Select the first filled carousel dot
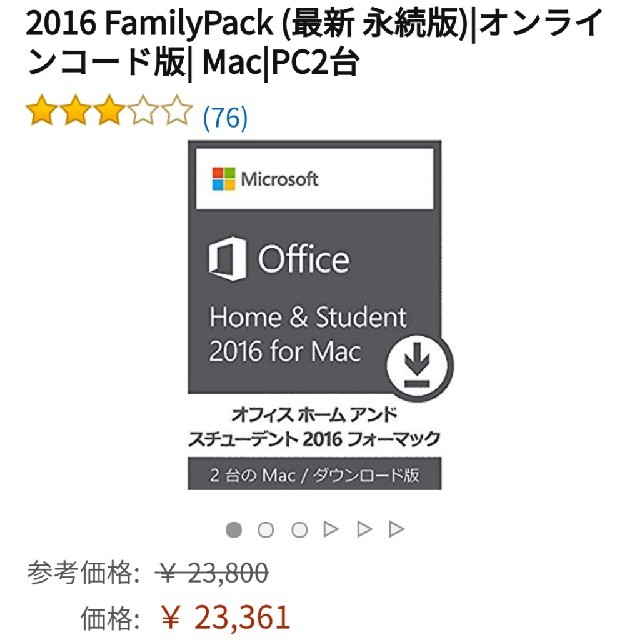Image resolution: width=640 pixels, height=640 pixels. point(234,530)
